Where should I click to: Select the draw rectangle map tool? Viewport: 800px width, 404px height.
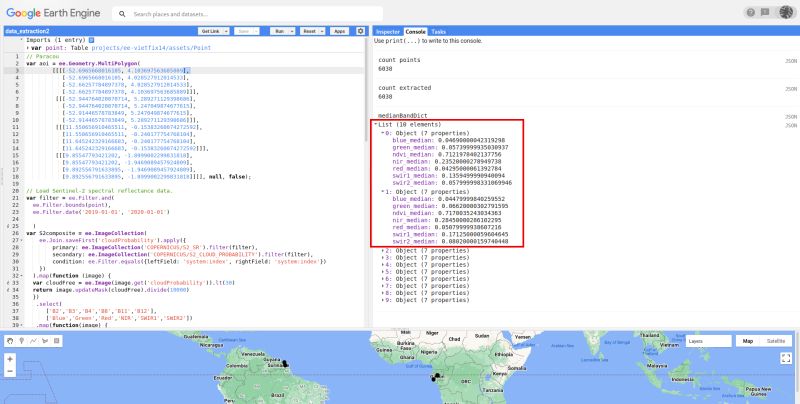tap(57, 341)
